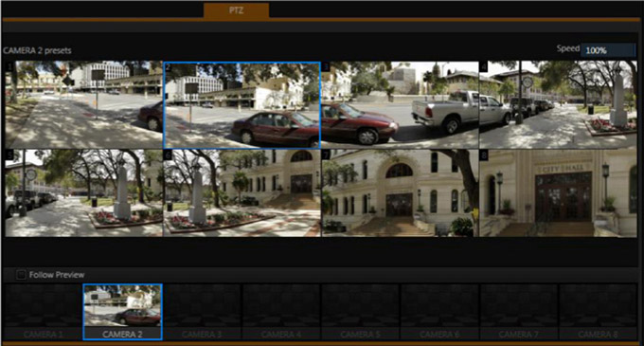Viewport: 644px width, 346px height.
Task: Select preset 6 monument beside building
Action: click(241, 193)
